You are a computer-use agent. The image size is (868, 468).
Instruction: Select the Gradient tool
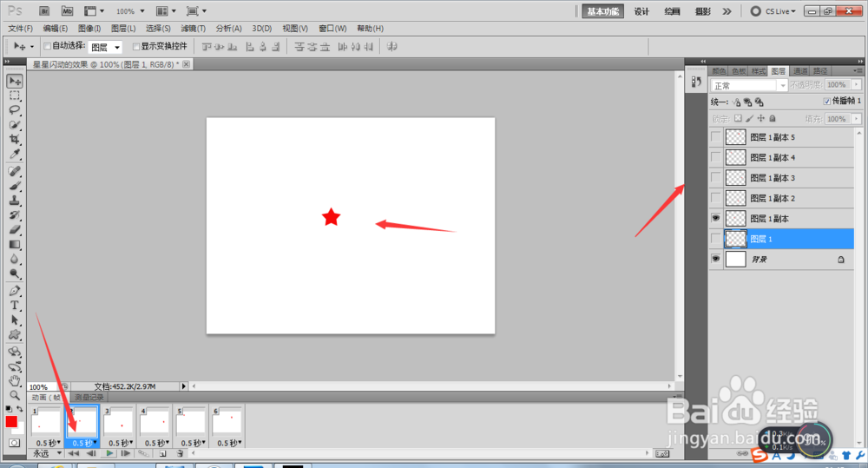15,244
